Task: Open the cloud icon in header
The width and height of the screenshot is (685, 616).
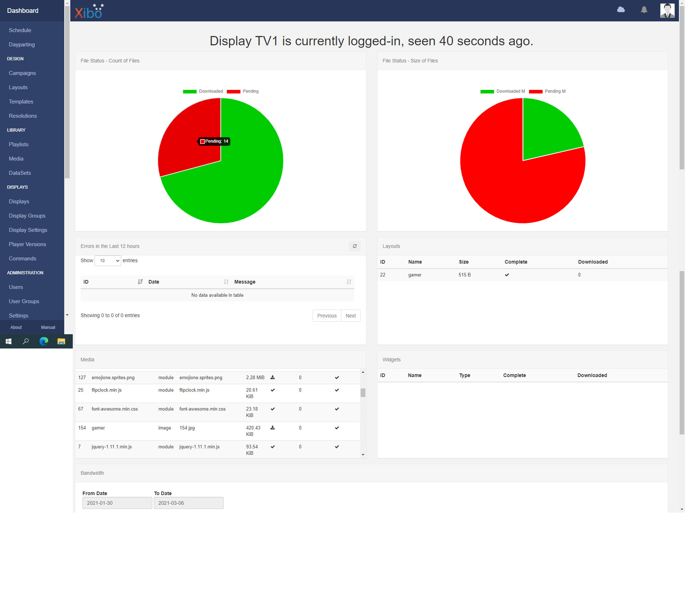Action: 621,10
